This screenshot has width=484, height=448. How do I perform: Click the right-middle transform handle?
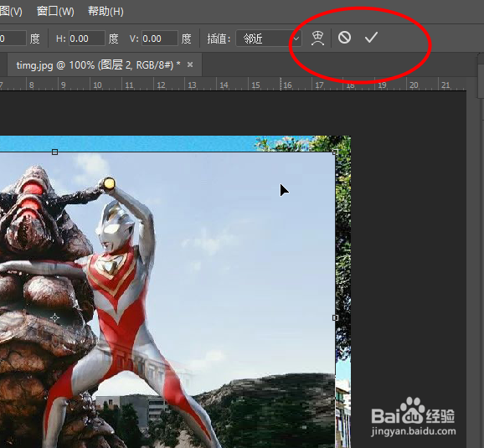coord(335,317)
